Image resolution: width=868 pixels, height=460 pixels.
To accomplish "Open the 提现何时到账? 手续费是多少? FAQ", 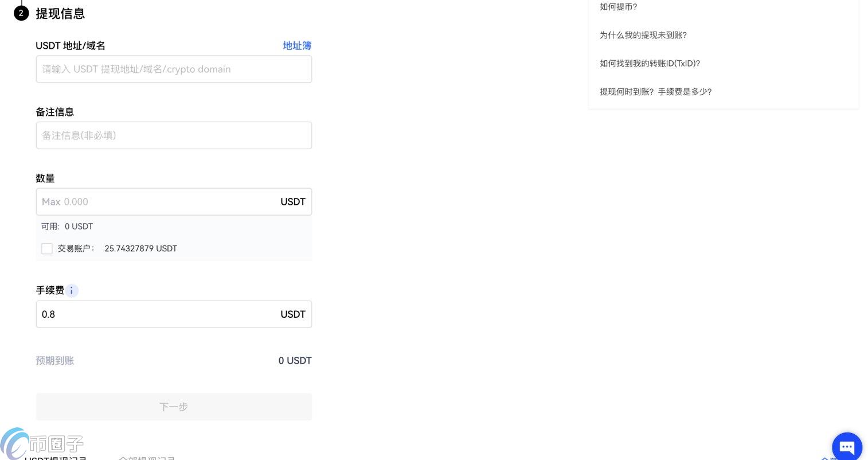I will (655, 92).
